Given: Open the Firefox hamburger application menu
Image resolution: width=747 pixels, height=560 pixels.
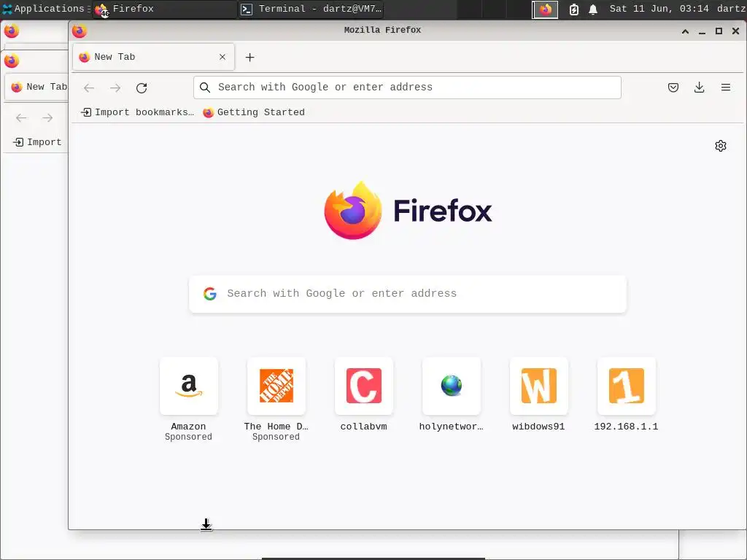Looking at the screenshot, I should 726,87.
